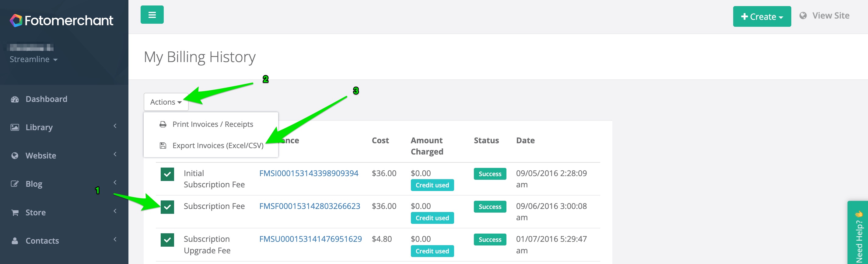Open the Create dropdown button

tap(762, 16)
